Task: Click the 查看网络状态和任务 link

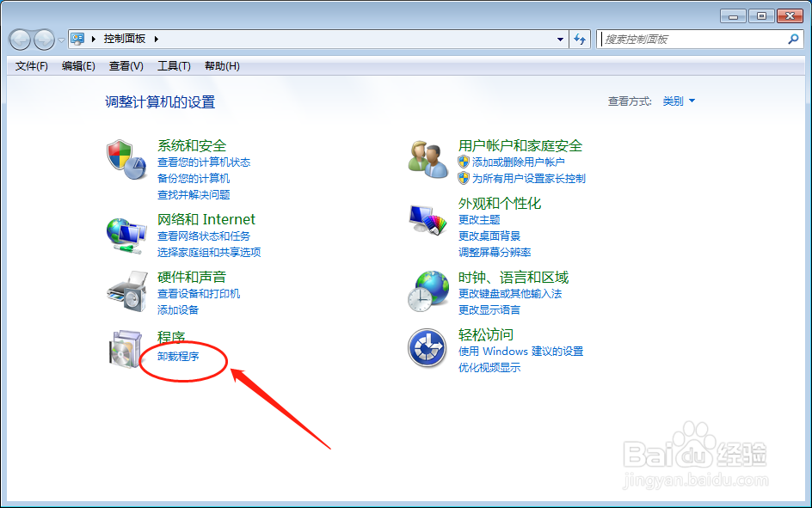Action: 204,236
